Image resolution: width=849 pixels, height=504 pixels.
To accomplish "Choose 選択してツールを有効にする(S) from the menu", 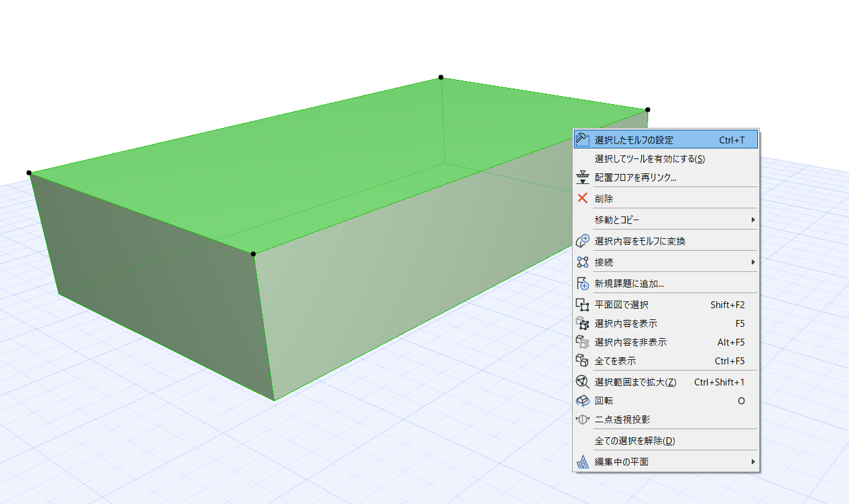I will click(666, 158).
